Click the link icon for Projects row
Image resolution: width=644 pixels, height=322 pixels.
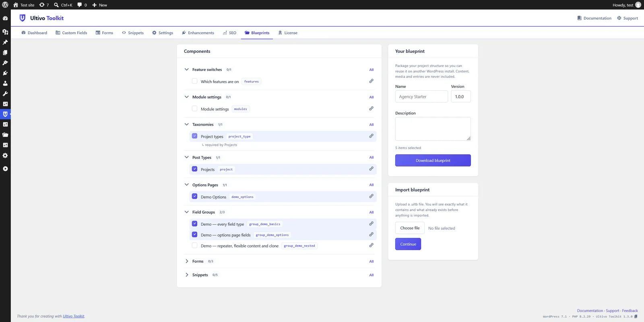(371, 169)
